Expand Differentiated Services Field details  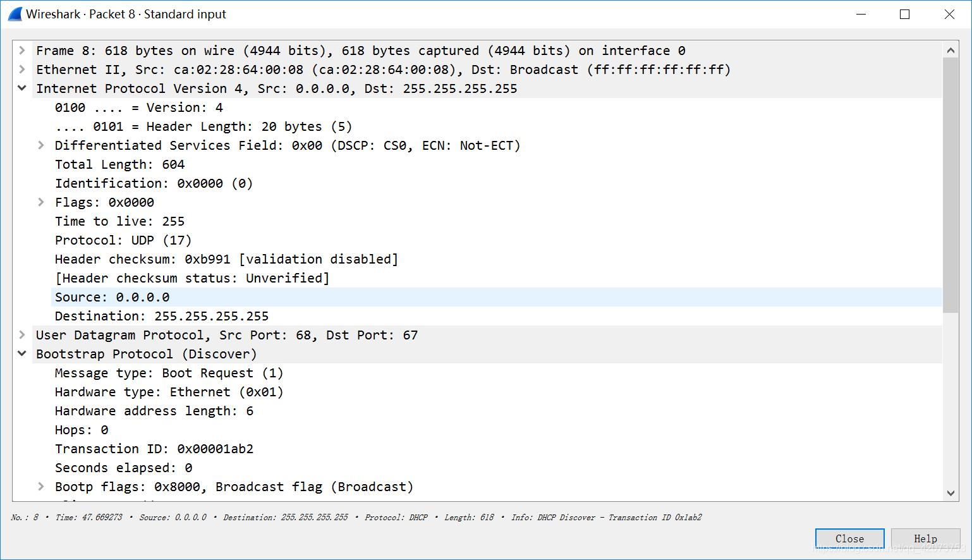click(x=41, y=145)
